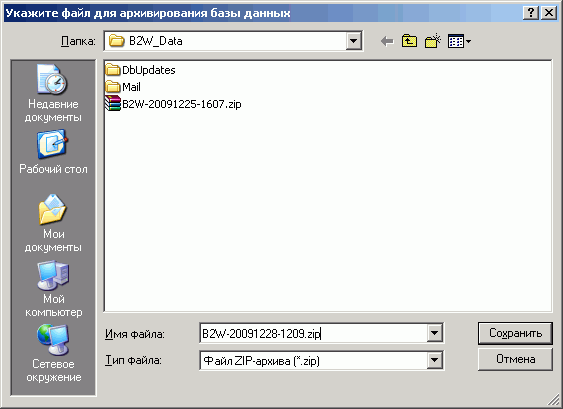Click into the Имя файла text field

tap(313, 333)
